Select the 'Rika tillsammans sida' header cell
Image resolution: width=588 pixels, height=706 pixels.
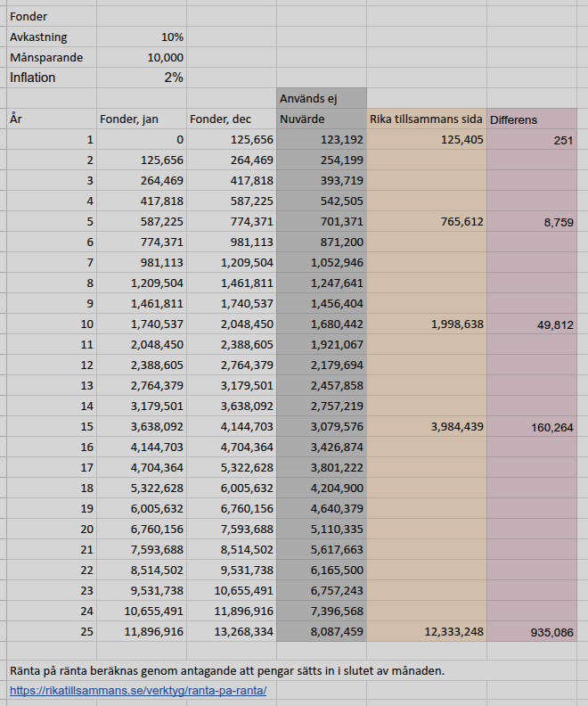click(426, 119)
